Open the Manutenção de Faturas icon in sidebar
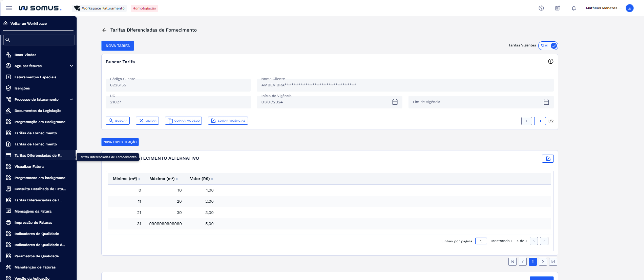 click(8, 267)
